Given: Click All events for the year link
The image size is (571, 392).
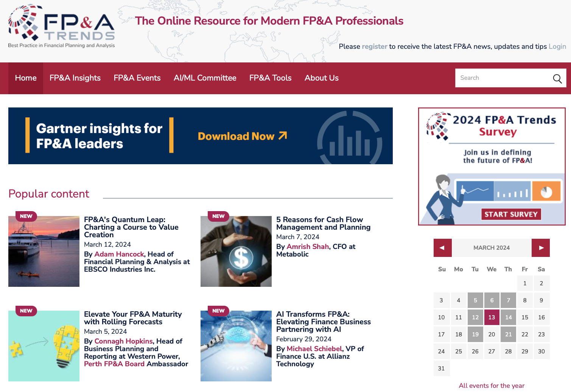Looking at the screenshot, I should (x=492, y=386).
